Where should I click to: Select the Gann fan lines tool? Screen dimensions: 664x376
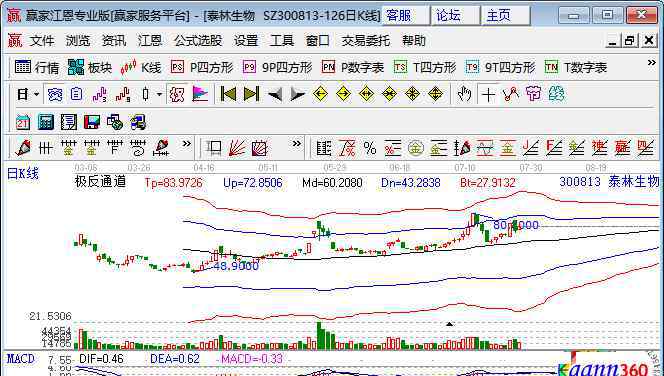pos(237,148)
